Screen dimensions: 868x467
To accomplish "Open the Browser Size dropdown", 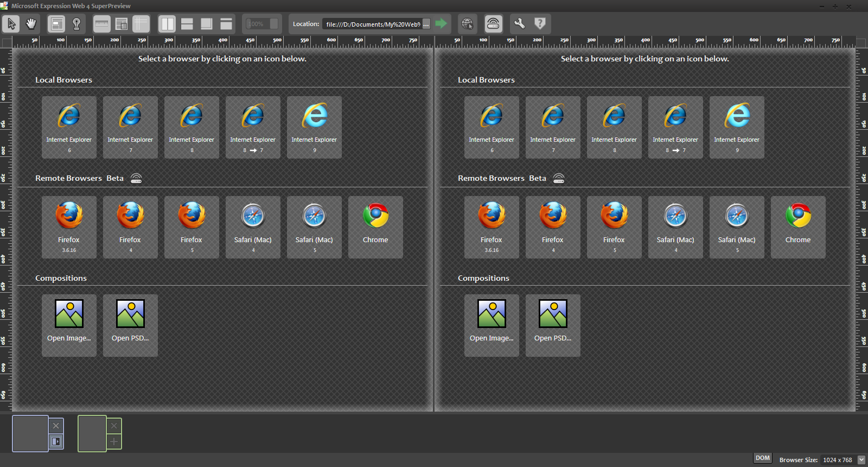I will pyautogui.click(x=861, y=460).
